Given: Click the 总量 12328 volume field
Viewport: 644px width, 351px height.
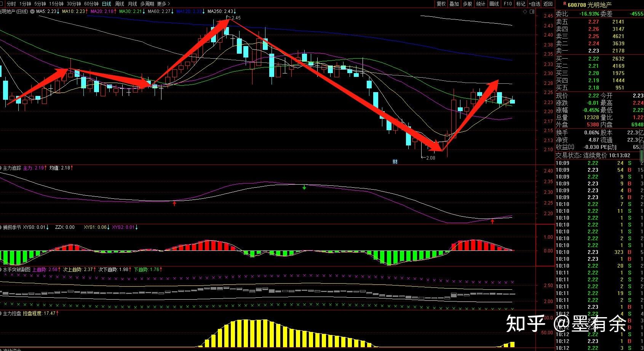Looking at the screenshot, I should click(x=577, y=117).
